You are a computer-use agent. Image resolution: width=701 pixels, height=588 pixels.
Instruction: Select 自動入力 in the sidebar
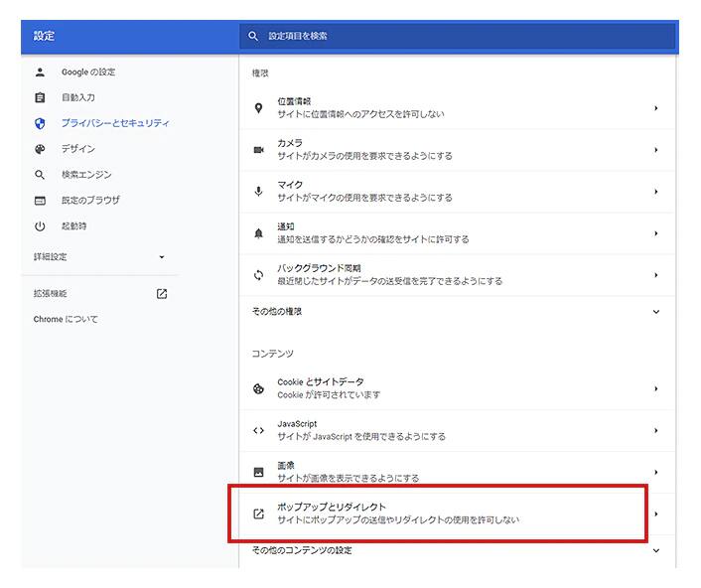click(x=78, y=97)
